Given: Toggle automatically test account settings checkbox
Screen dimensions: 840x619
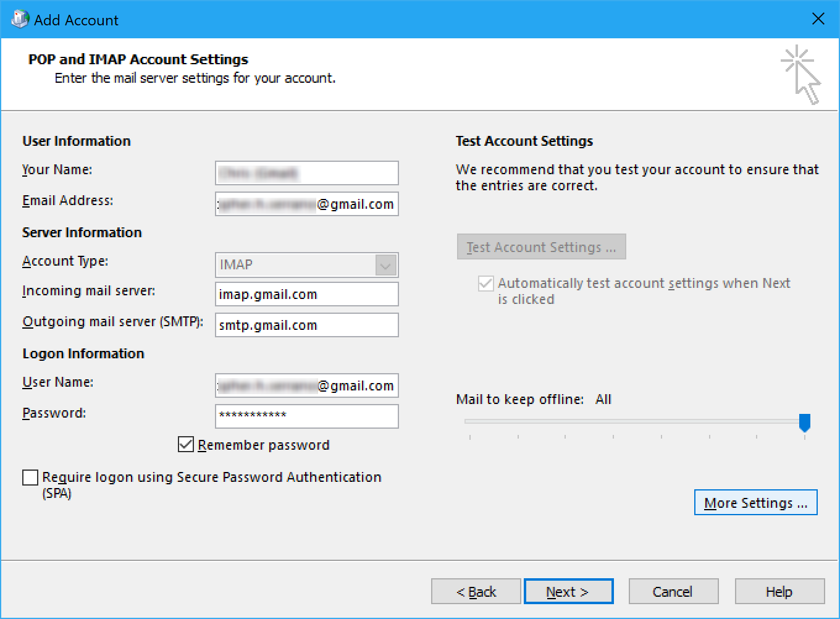Looking at the screenshot, I should coord(486,284).
